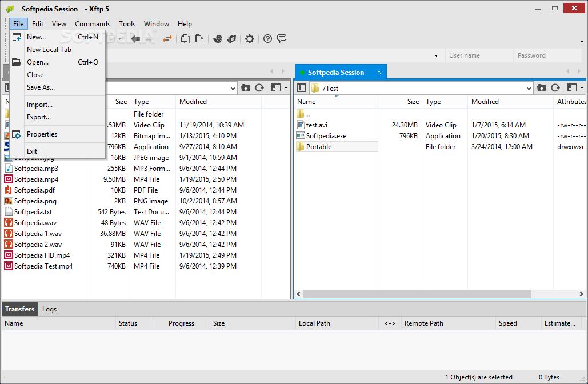Click the Password field

click(547, 55)
